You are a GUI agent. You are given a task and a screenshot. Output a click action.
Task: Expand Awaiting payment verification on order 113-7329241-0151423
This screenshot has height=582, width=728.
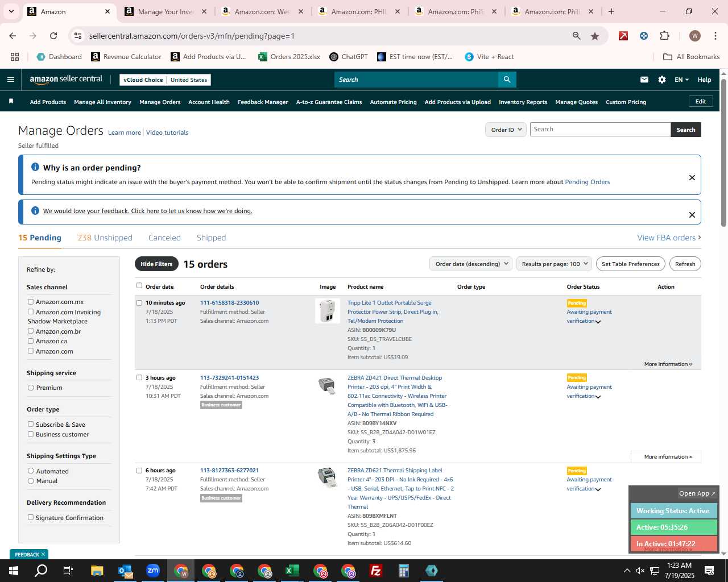click(598, 397)
